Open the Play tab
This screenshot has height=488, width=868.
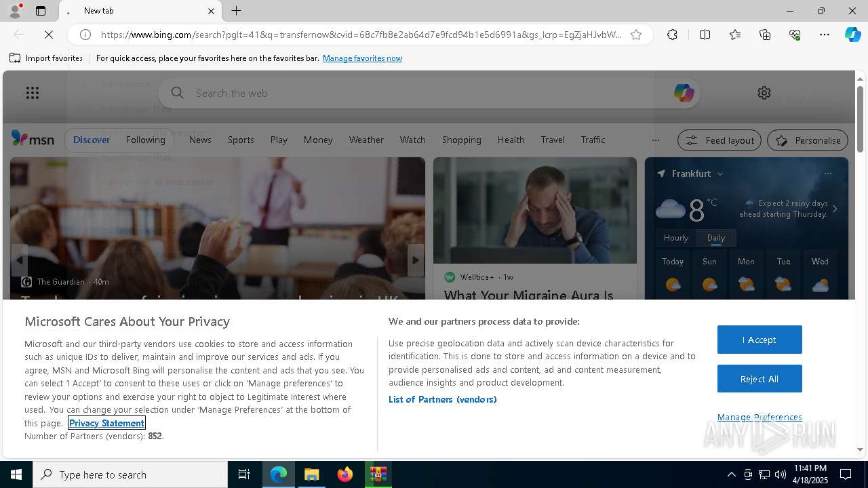point(279,140)
